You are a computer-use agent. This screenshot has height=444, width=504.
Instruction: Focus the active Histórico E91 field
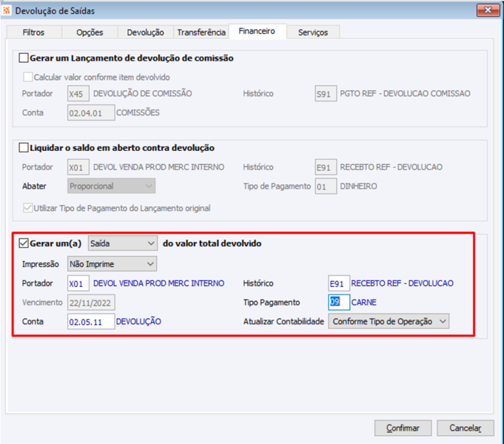point(339,283)
